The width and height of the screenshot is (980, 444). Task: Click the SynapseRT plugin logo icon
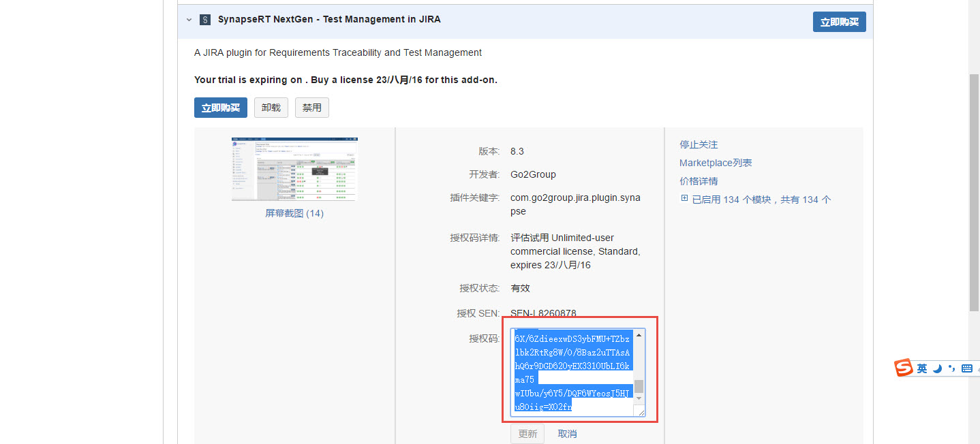pos(205,20)
